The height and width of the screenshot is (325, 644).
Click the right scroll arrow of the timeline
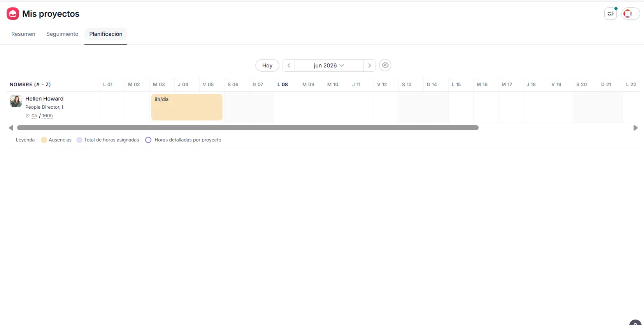[x=635, y=128]
